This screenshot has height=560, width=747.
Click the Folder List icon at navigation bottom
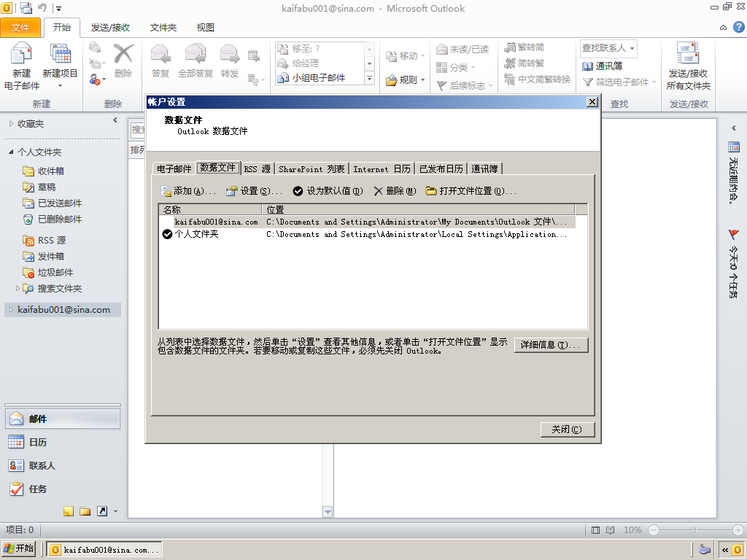85,511
